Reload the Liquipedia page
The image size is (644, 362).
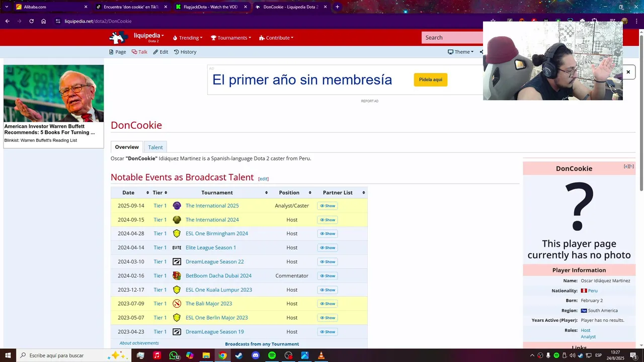pos(31,21)
